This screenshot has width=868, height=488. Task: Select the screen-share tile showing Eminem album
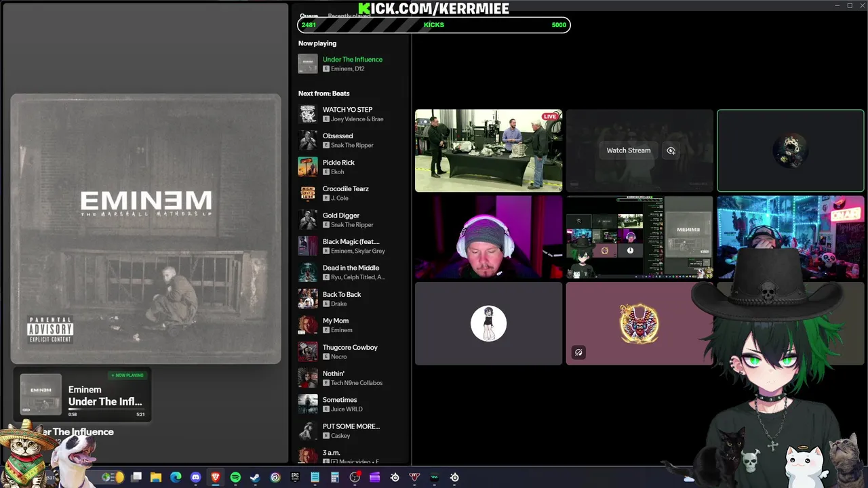click(639, 237)
